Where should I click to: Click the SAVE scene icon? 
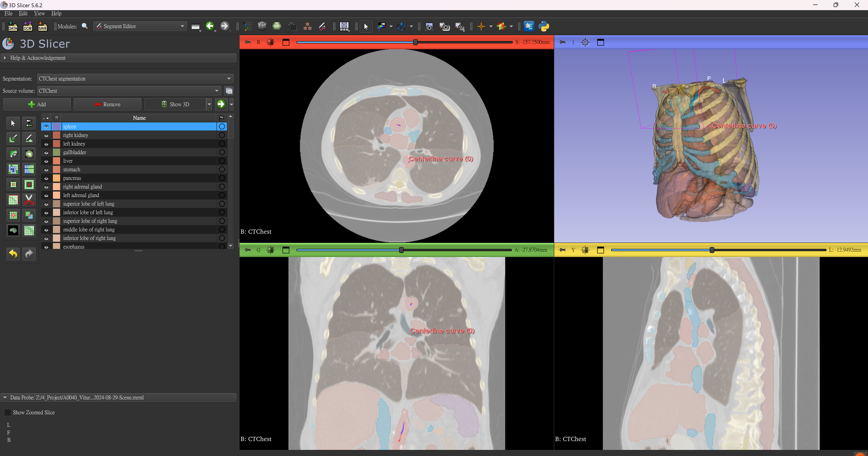[x=42, y=26]
